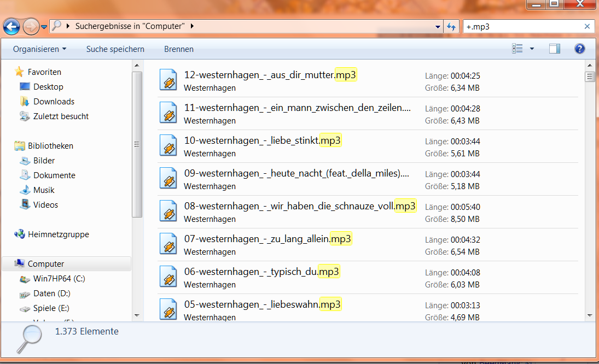Open the Musik library
Screen dimensions: 599x364
click(44, 190)
